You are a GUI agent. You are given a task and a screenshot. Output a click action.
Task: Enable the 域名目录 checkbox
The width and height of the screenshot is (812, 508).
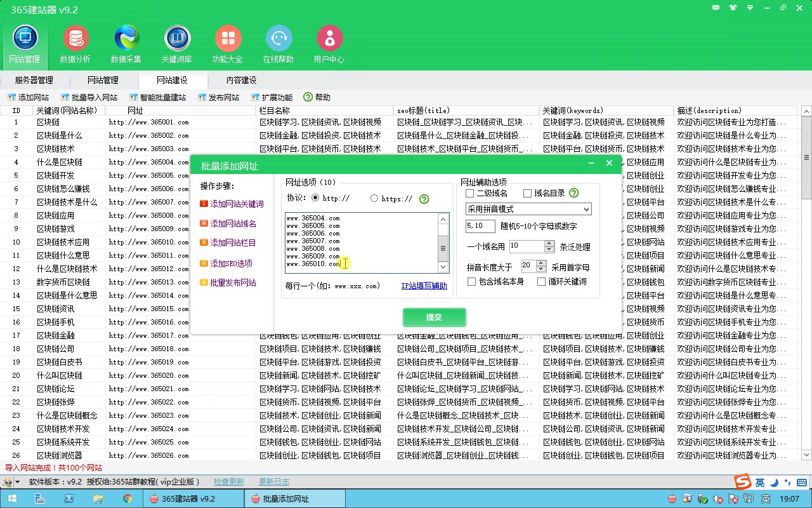[527, 193]
